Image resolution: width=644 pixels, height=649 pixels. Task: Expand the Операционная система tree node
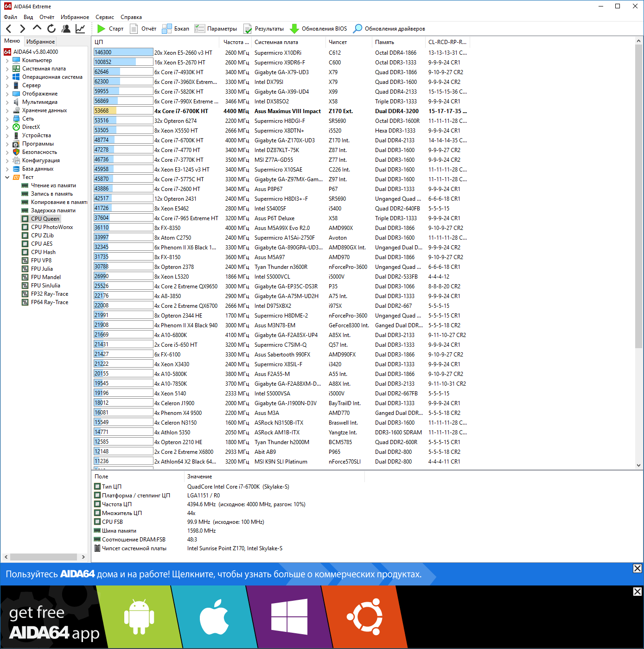[x=7, y=77]
